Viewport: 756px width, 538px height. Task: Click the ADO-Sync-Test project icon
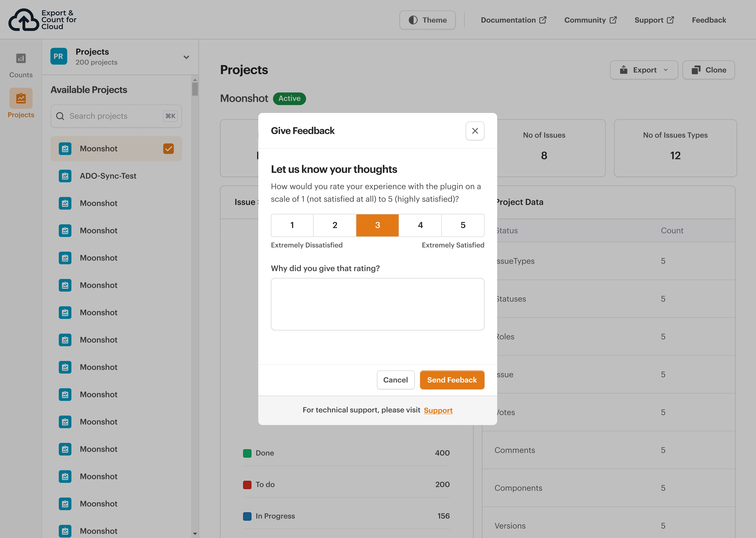(x=65, y=176)
